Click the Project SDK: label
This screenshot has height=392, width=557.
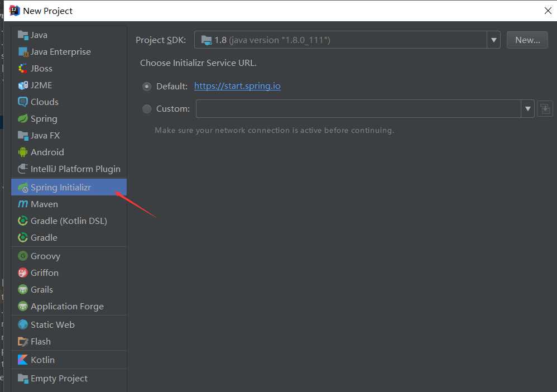[161, 40]
